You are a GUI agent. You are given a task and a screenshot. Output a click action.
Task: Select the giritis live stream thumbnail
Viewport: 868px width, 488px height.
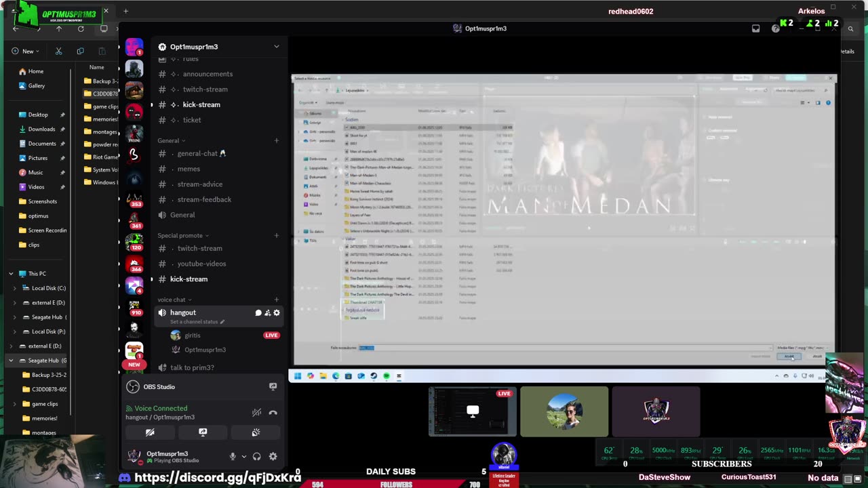pyautogui.click(x=473, y=411)
